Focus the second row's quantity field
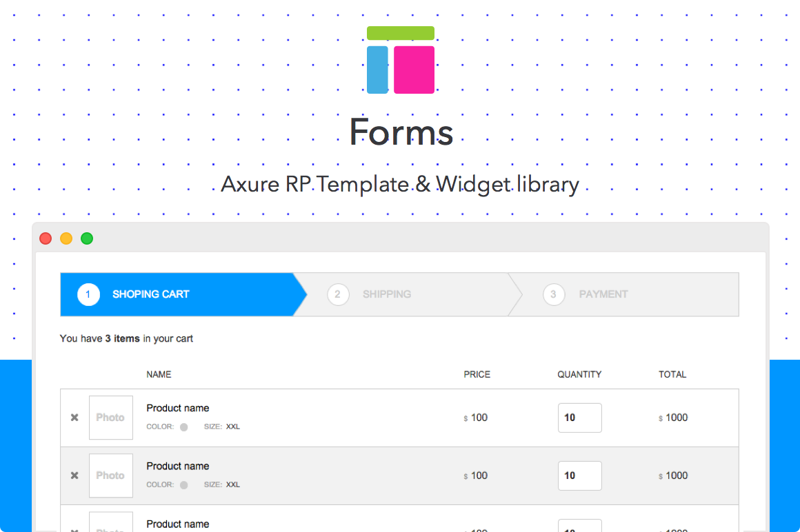800x532 pixels. pos(579,475)
